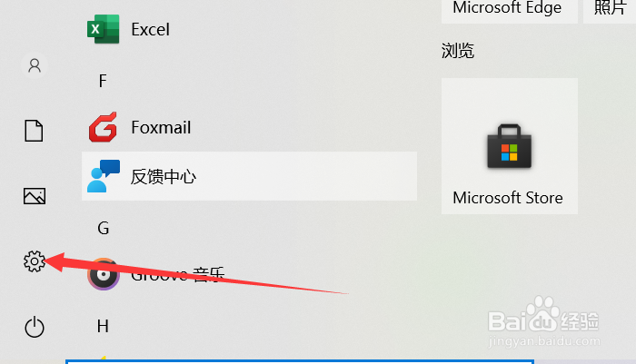This screenshot has height=364, width=636.
Task: Click the Microsoft Store shopping bag icon
Action: [510, 146]
